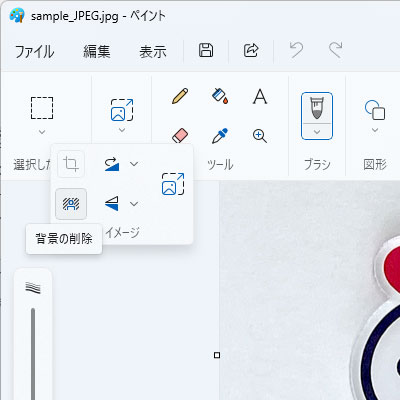This screenshot has width=400, height=400.
Task: Expand the Brushes dropdown chevron
Action: [317, 132]
